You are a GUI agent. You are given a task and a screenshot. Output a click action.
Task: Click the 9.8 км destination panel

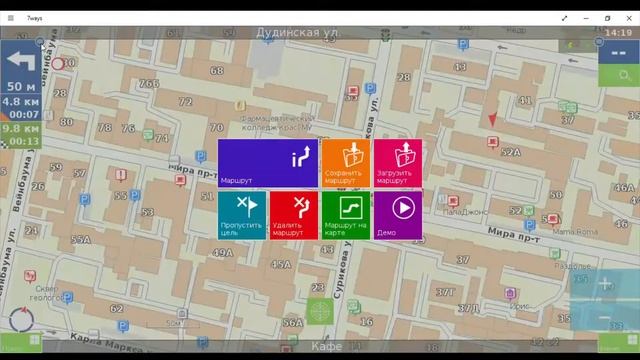pos(21,135)
